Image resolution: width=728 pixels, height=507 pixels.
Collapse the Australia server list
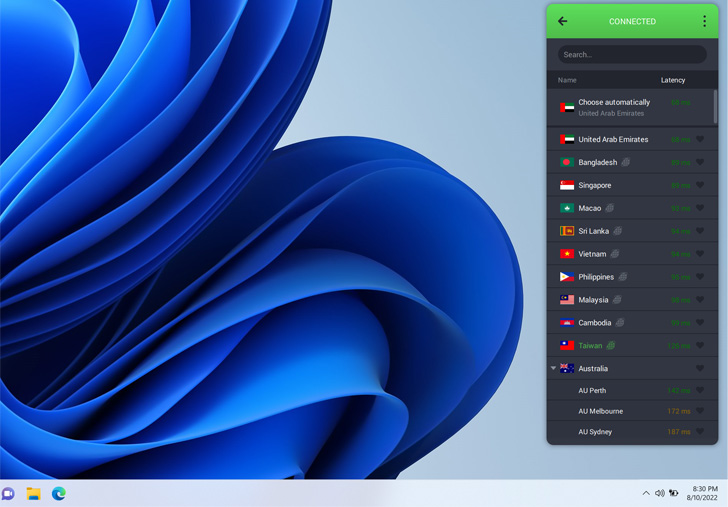(x=554, y=369)
